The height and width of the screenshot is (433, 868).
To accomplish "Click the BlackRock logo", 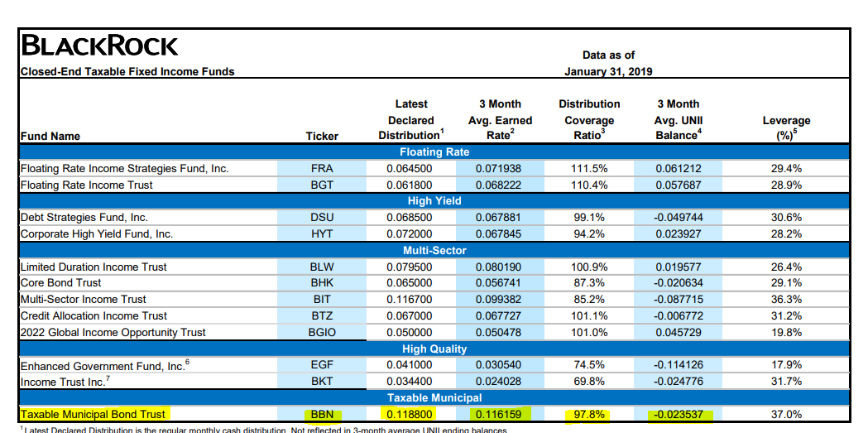I will click(99, 46).
